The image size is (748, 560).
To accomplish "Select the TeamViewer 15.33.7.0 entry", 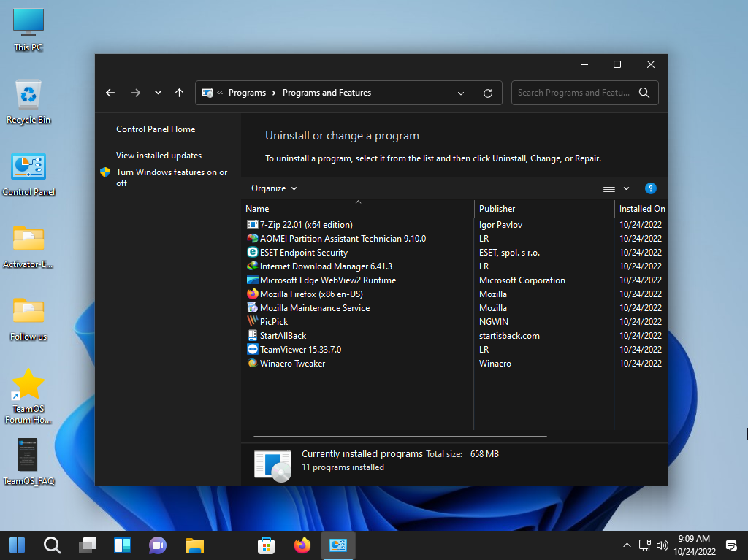I will coord(300,350).
